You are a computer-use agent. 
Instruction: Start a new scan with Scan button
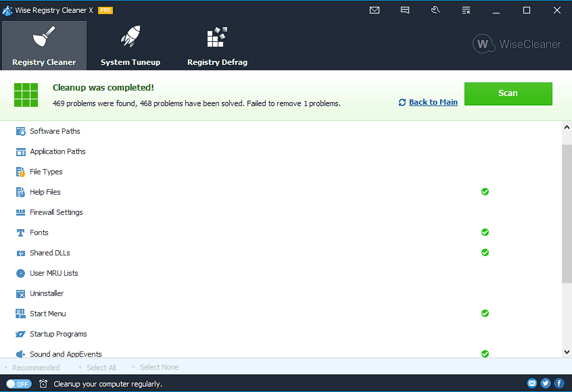click(x=508, y=94)
